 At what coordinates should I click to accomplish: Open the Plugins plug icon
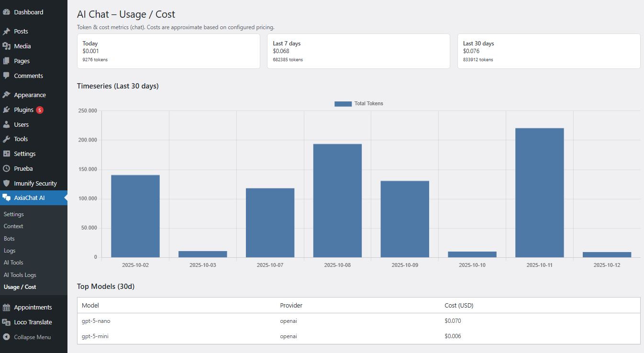7,110
